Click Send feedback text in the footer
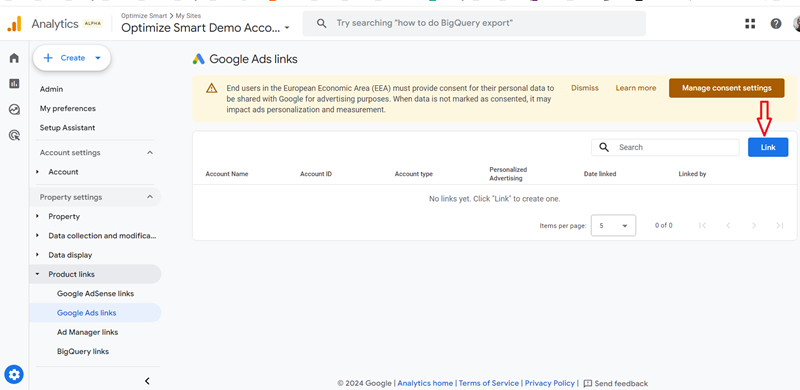 point(621,383)
